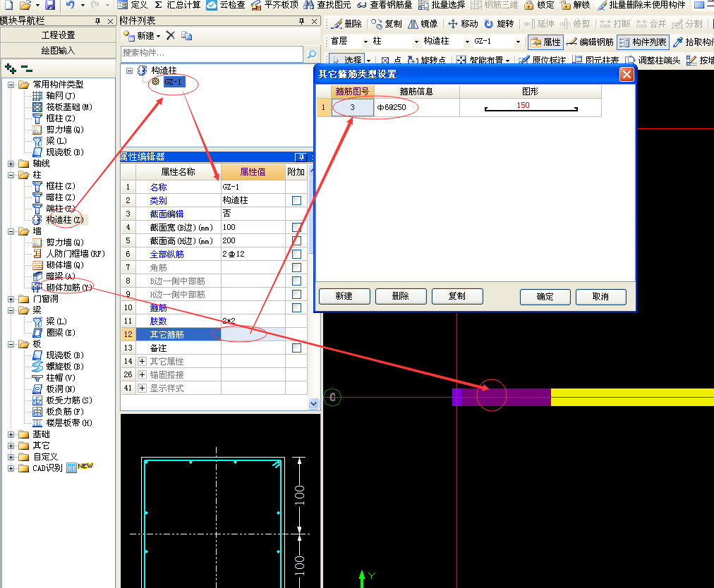
Task: Expand the 其它属性 row
Action: point(142,362)
